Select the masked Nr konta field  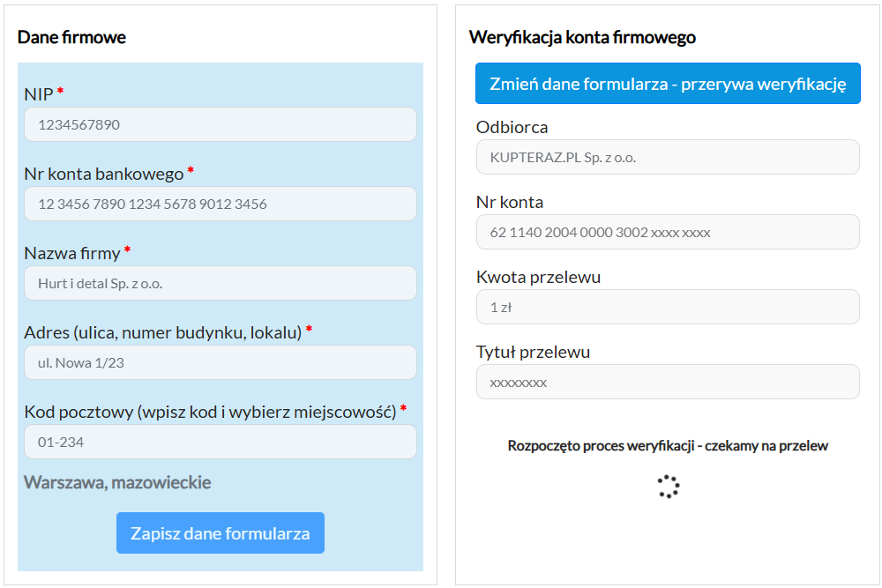(668, 232)
